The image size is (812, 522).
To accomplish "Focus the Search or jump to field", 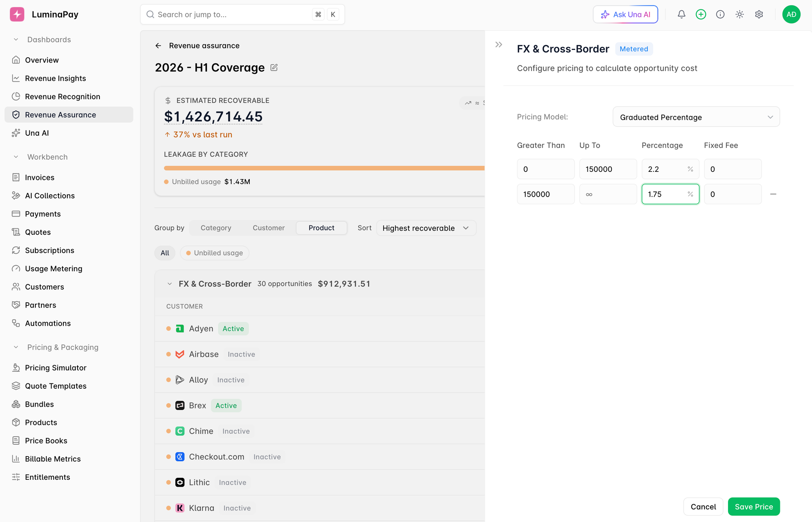I will coord(242,15).
